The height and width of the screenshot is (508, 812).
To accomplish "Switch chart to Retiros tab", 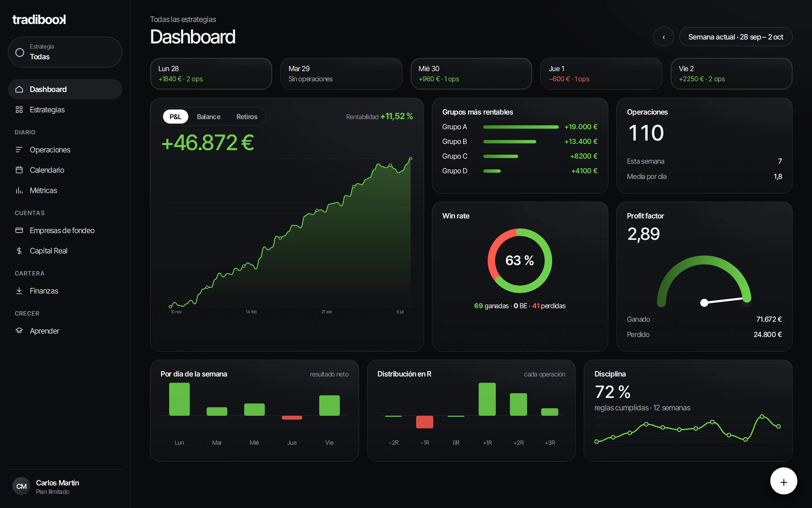I will 247,117.
